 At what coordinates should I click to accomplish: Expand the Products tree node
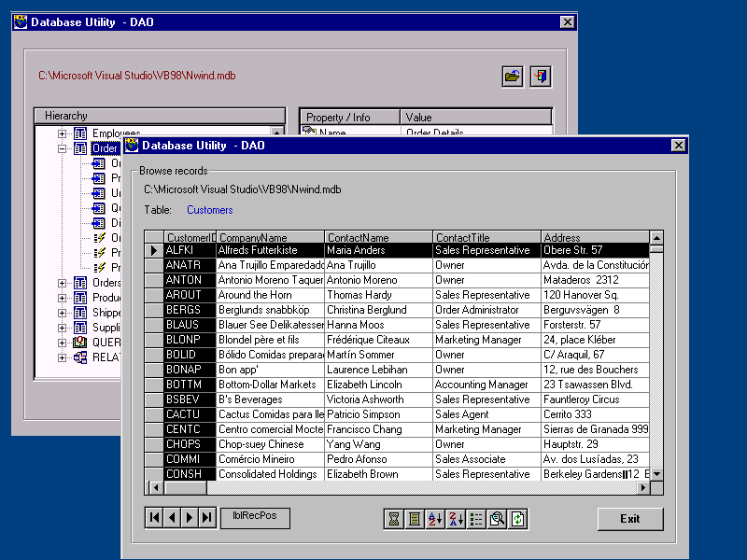62,298
